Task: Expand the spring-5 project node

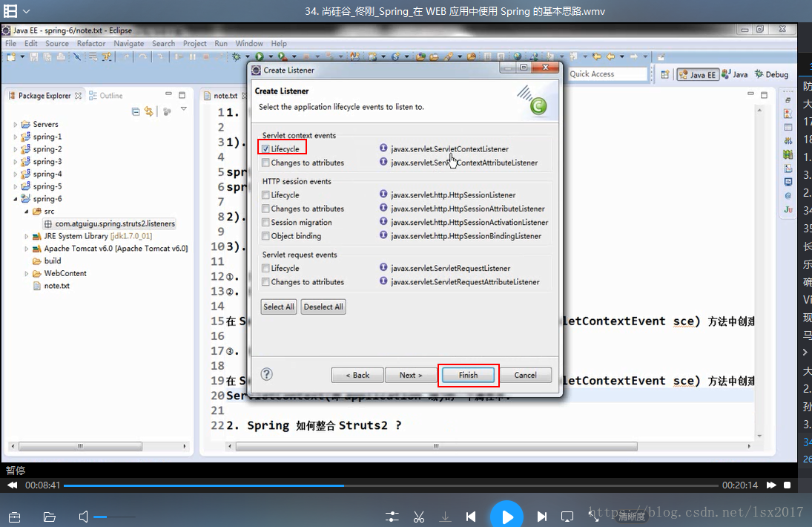Action: point(15,186)
